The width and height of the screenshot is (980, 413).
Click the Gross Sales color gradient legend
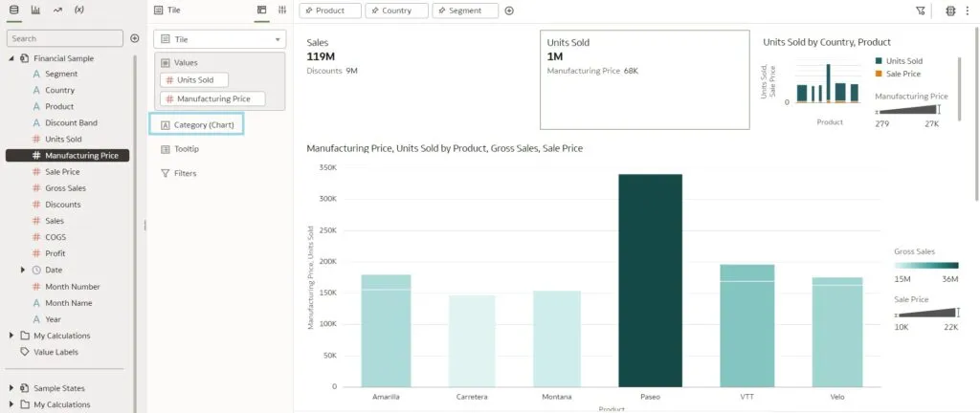tap(925, 266)
